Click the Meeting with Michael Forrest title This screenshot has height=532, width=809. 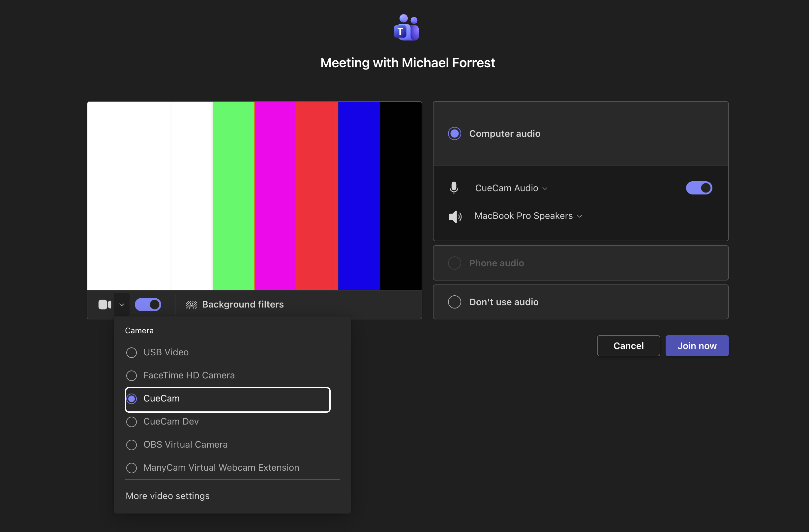click(x=407, y=63)
